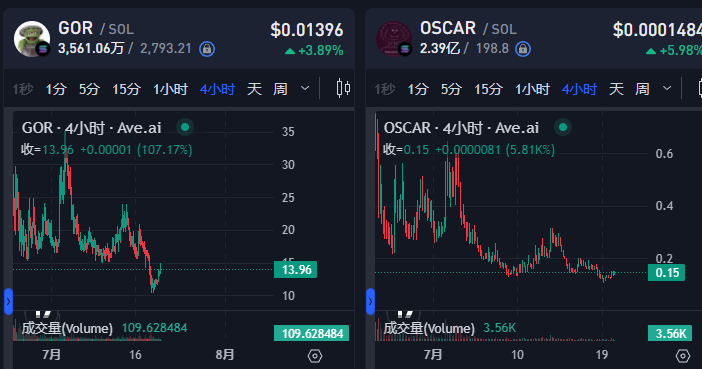This screenshot has height=369, width=702.
Task: Click OSCAR close value 收=0.15 readout
Action: click(406, 150)
